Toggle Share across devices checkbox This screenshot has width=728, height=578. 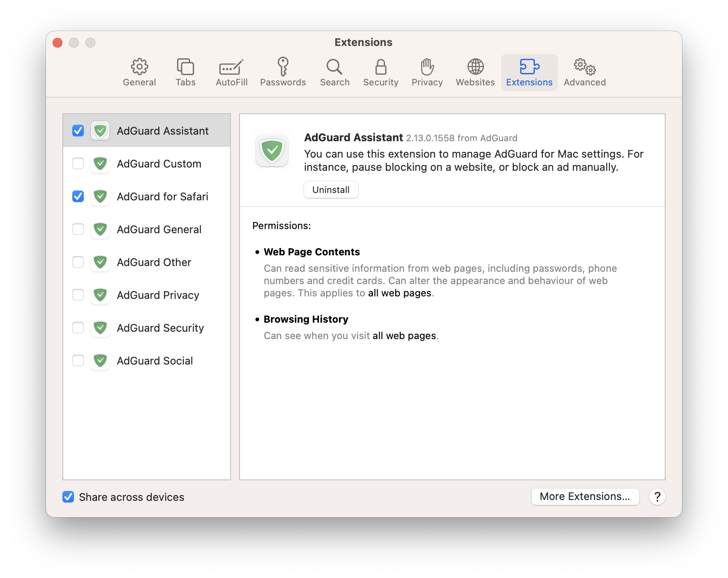[x=68, y=497]
